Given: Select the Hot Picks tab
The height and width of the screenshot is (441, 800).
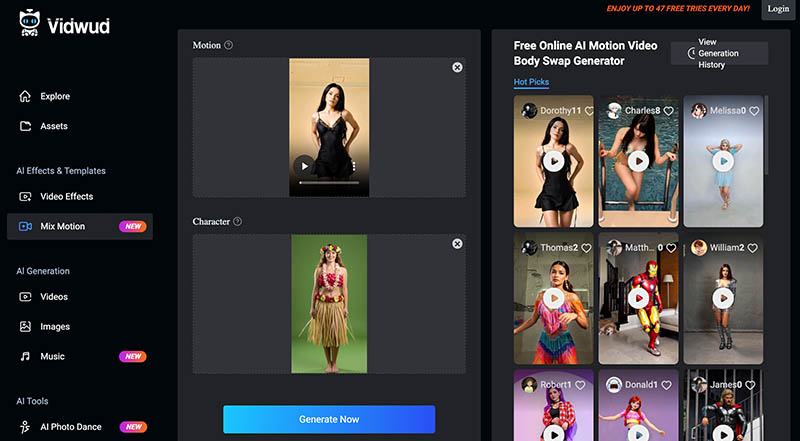Looking at the screenshot, I should [531, 82].
